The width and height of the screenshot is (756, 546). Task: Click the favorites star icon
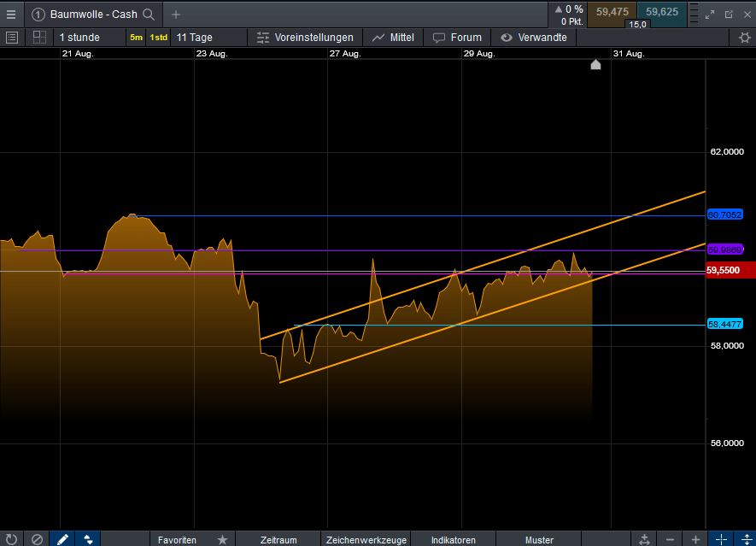[222, 539]
